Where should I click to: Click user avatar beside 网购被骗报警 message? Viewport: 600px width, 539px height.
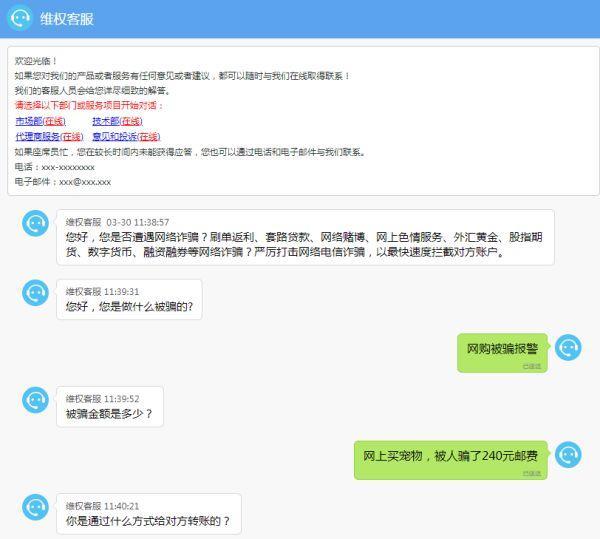[568, 347]
